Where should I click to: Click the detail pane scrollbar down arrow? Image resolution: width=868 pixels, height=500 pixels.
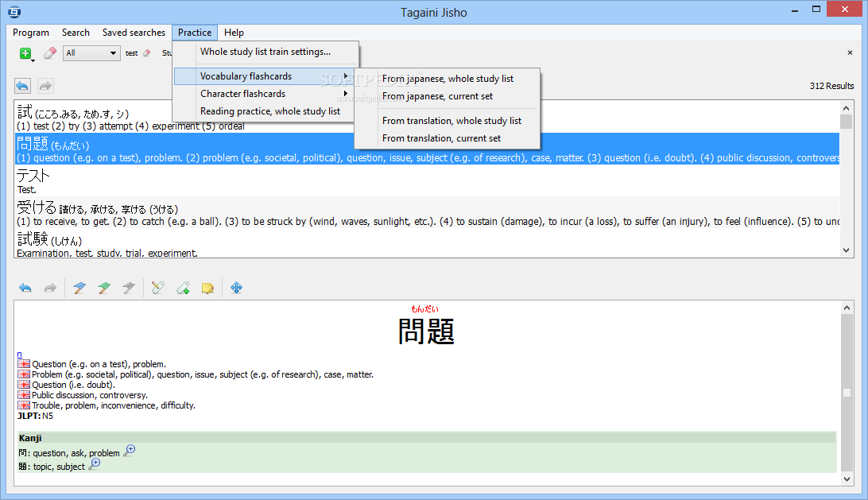tap(847, 479)
